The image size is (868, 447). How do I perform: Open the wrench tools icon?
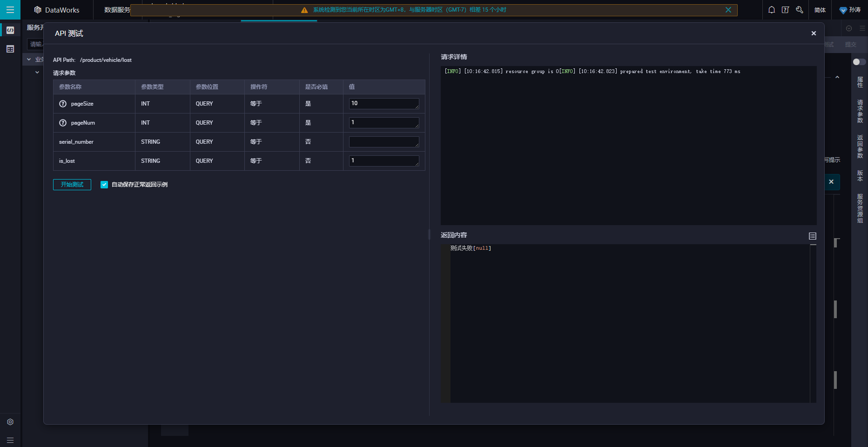(x=800, y=10)
